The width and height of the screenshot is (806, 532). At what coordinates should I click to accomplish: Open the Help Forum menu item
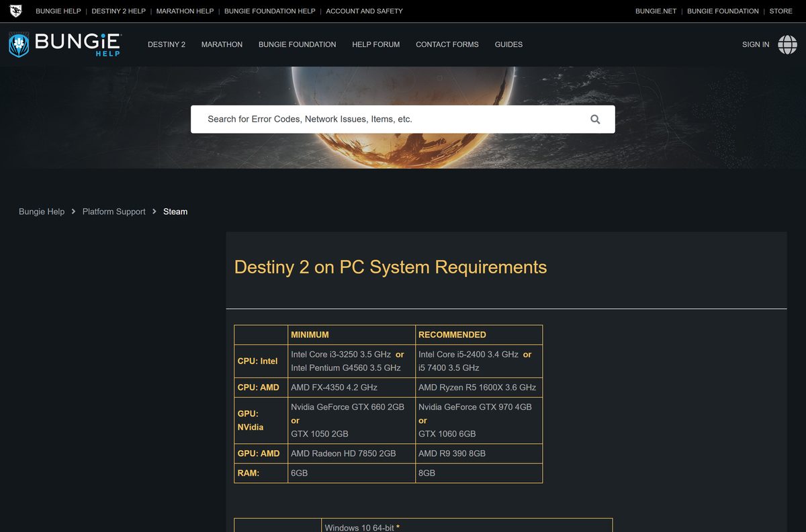[375, 44]
